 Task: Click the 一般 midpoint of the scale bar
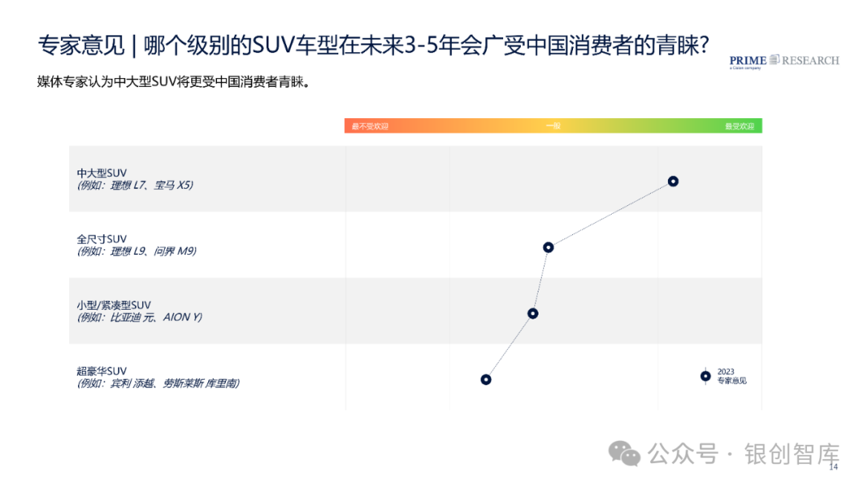coord(553,125)
